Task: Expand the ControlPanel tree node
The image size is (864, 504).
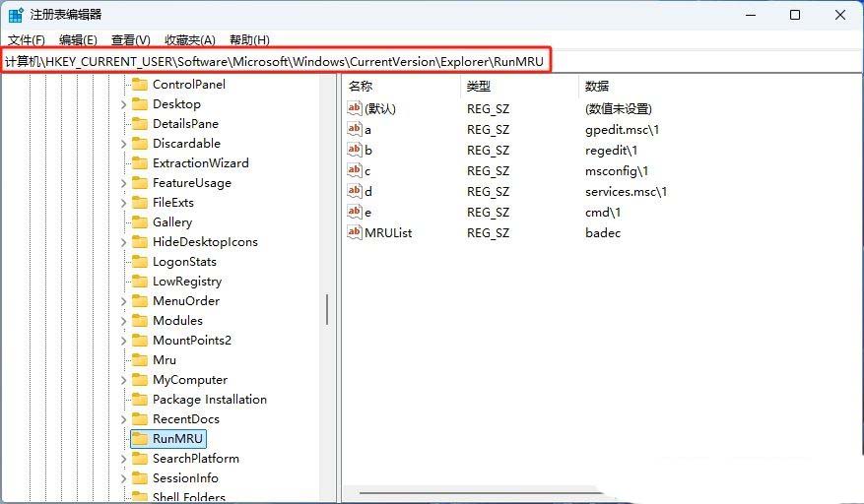Action: coord(124,85)
